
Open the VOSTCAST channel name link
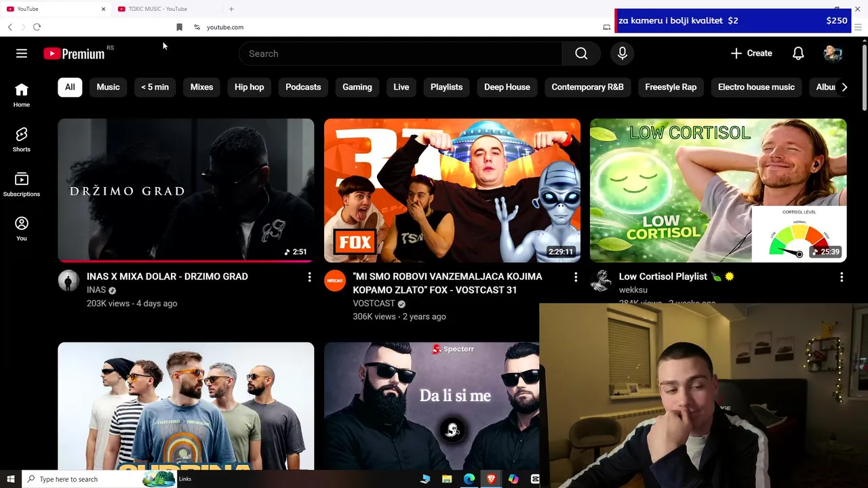[x=374, y=304]
